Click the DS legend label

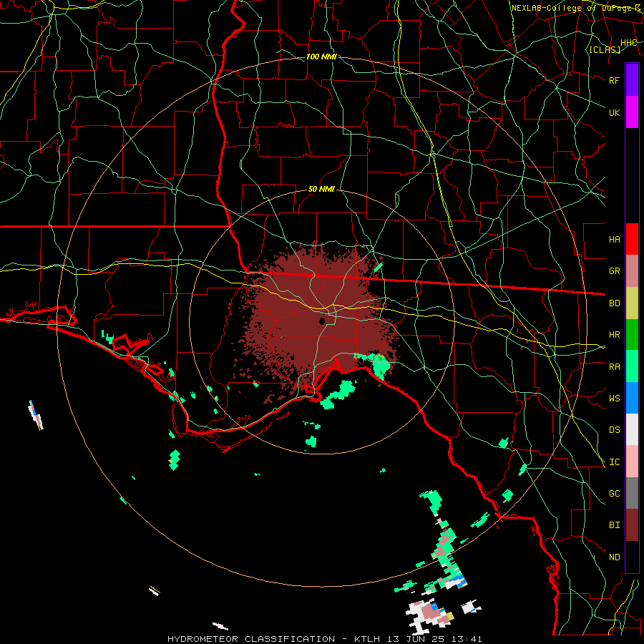tap(615, 430)
